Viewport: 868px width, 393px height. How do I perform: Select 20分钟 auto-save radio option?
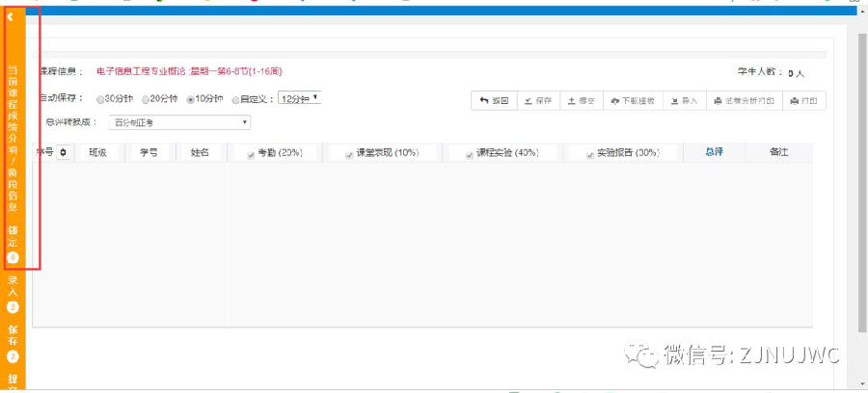146,99
